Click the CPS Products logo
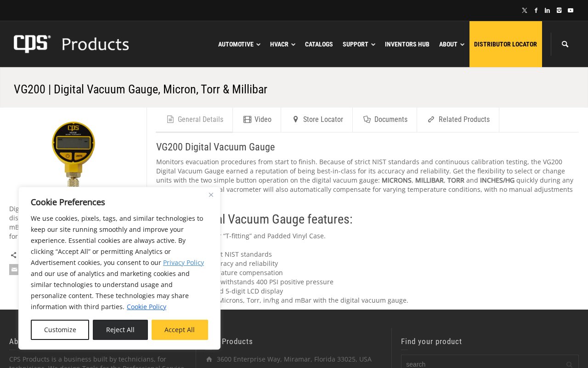 [x=71, y=44]
